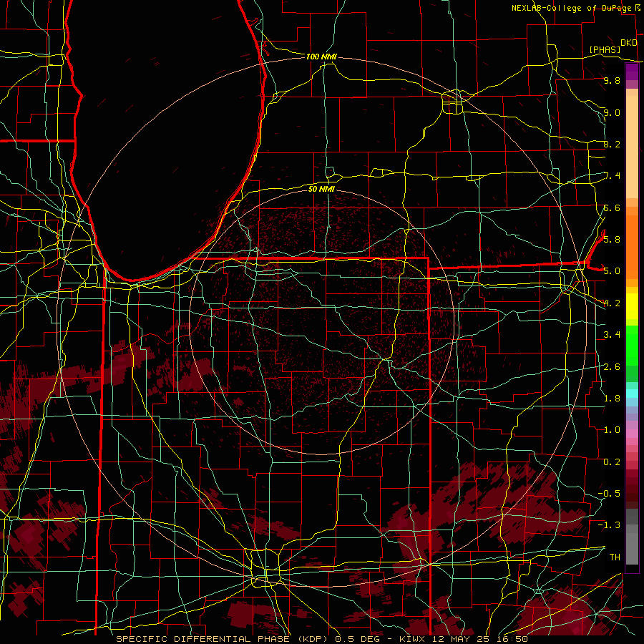Select the 1.0 legend value
Image resolution: width=644 pixels, height=644 pixels.
(612, 429)
